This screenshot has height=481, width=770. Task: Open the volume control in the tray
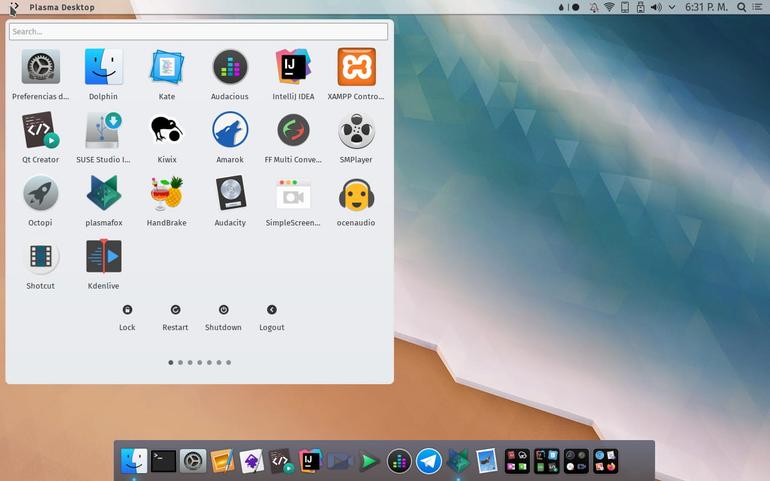point(656,7)
